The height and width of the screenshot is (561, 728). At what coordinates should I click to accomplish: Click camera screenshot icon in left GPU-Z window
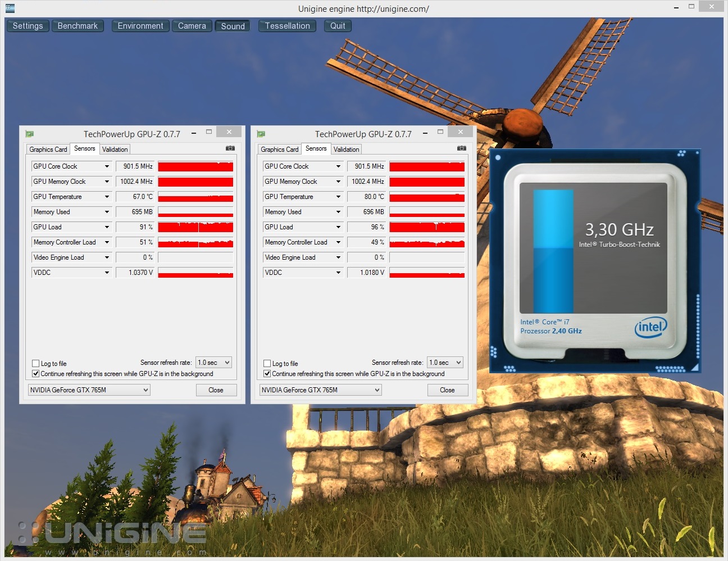(230, 148)
